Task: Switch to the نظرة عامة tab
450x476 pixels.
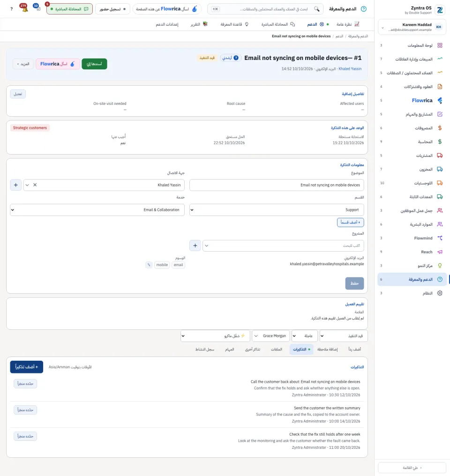Action: click(348, 24)
